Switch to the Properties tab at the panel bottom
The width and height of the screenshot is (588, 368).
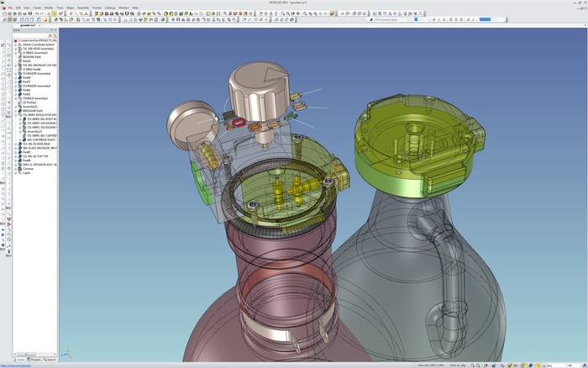click(x=34, y=360)
